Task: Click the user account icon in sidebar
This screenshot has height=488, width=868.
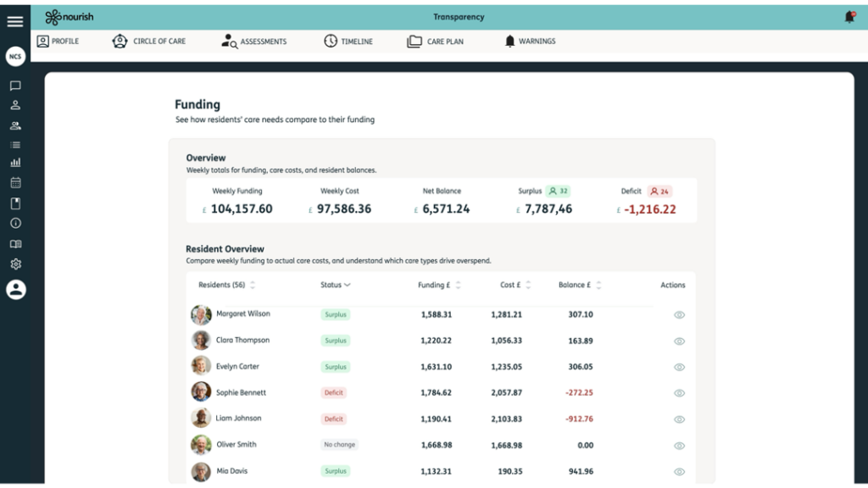Action: (16, 290)
